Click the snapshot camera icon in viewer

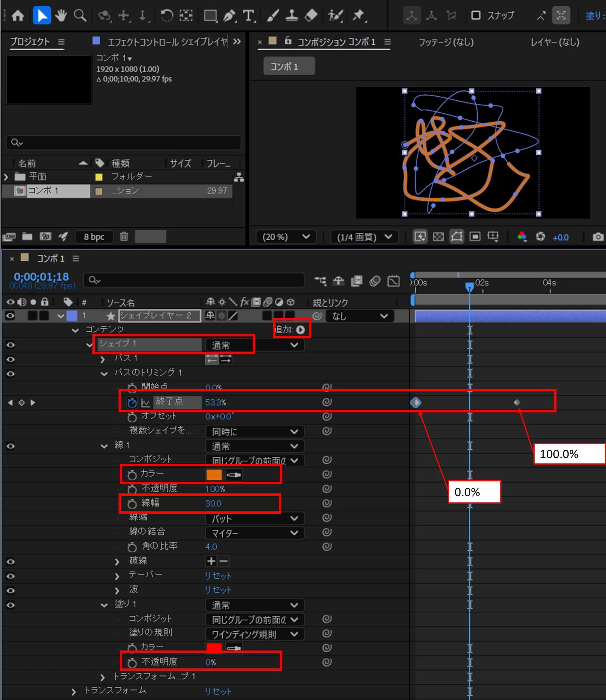tap(598, 237)
